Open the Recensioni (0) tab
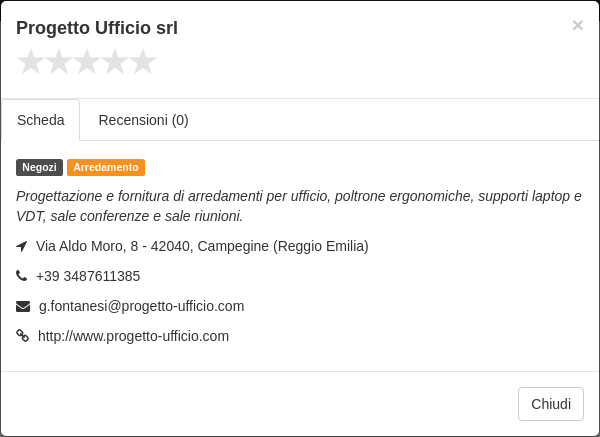The height and width of the screenshot is (437, 600). point(143,120)
